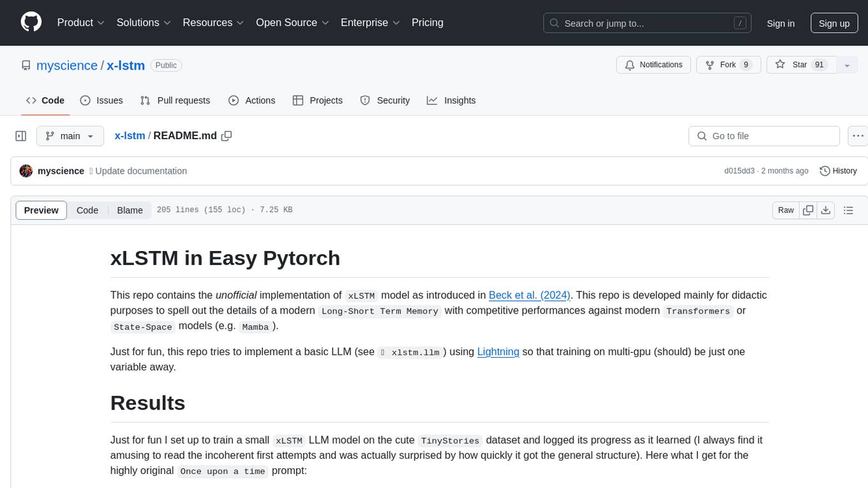Open the more file actions ellipsis button
Screen dimensions: 868x488
pos(858,136)
